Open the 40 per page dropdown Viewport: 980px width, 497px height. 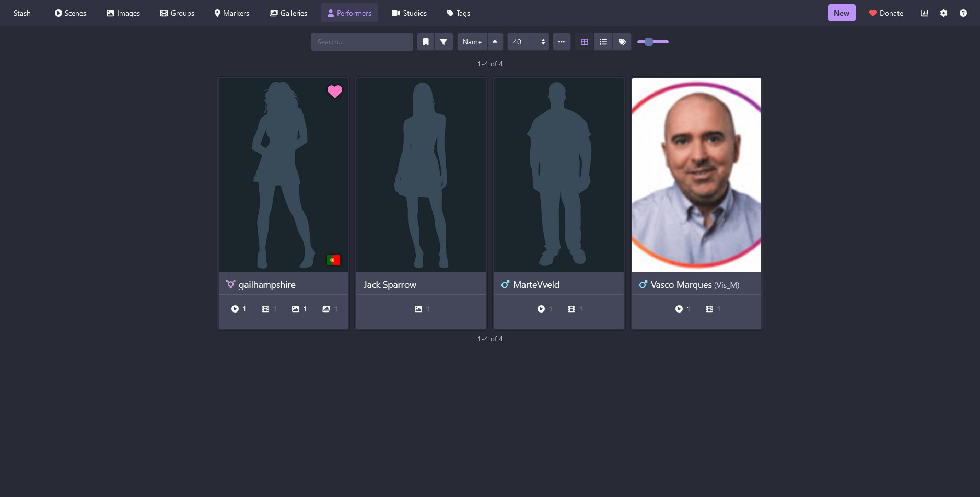coord(528,42)
